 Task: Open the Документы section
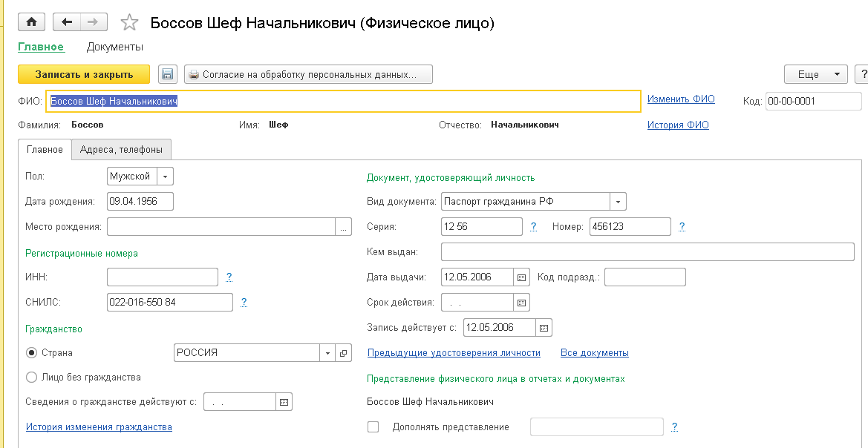tap(115, 47)
